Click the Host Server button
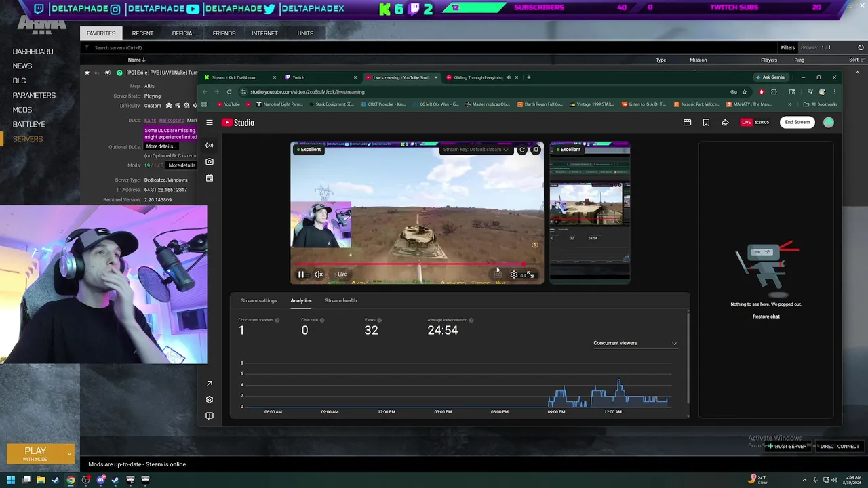Image resolution: width=868 pixels, height=488 pixels. pyautogui.click(x=788, y=447)
